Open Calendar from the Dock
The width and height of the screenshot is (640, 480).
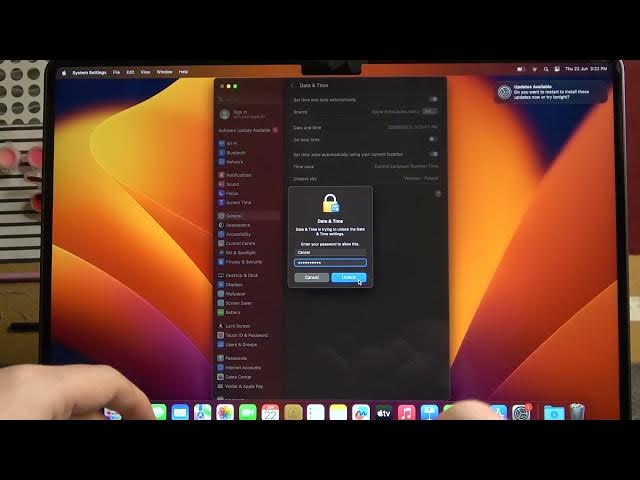[x=270, y=412]
